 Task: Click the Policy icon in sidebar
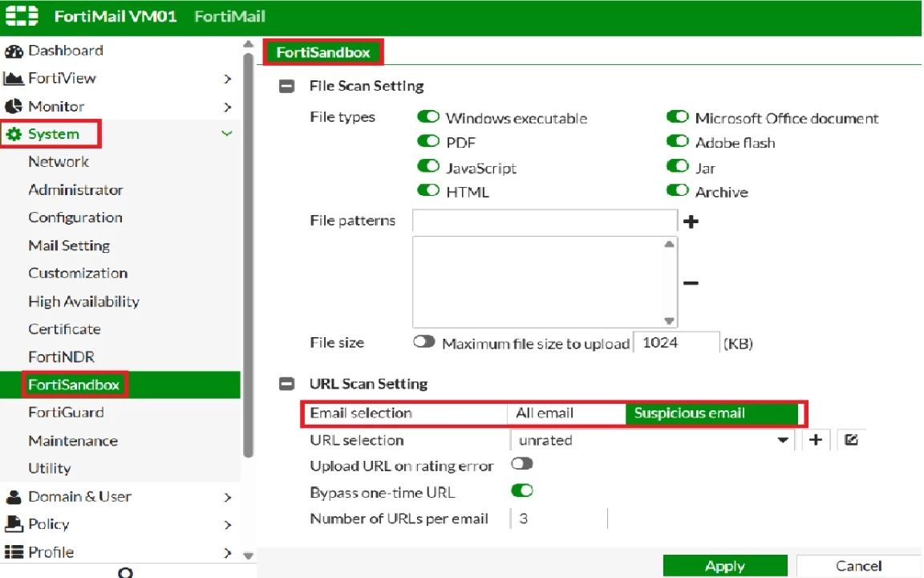(x=14, y=523)
